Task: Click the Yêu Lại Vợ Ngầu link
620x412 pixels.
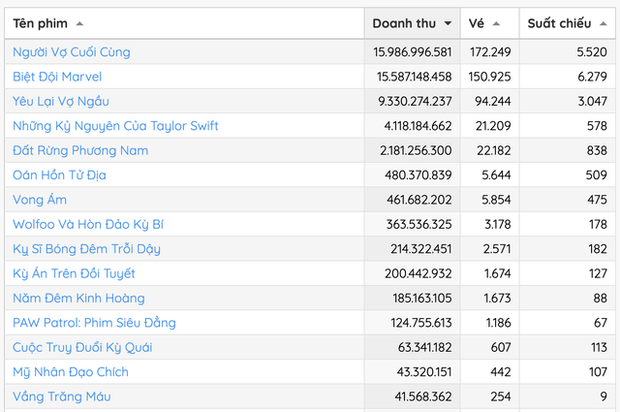Action: (61, 101)
